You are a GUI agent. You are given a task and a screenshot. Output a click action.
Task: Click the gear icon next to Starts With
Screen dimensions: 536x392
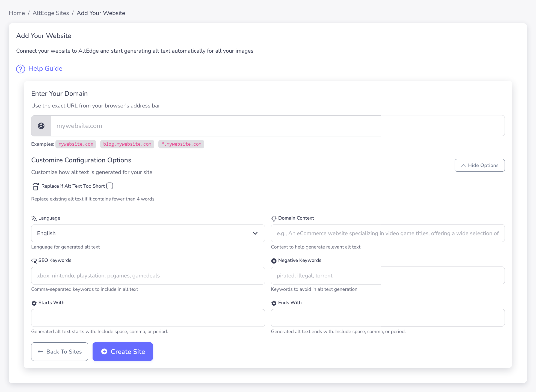(34, 303)
